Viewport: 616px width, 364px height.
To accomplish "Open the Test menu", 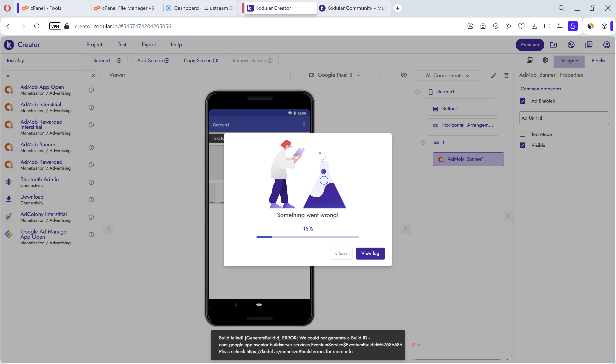I will coord(122,45).
